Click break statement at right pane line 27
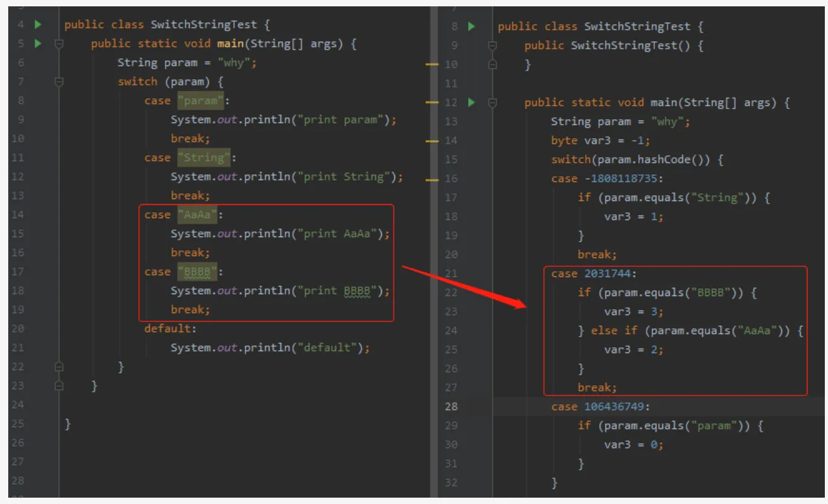The height and width of the screenshot is (504, 828). click(597, 387)
